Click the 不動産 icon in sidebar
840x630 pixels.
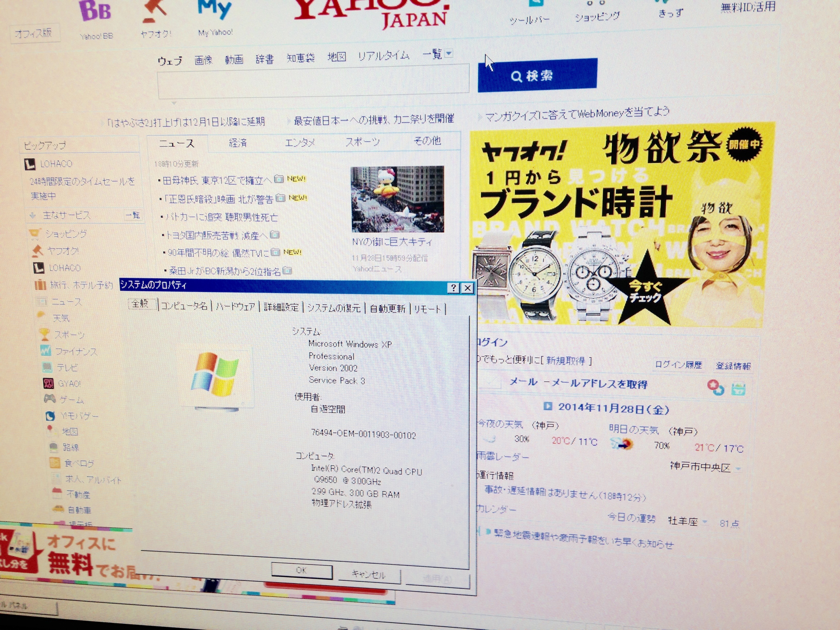pos(57,493)
